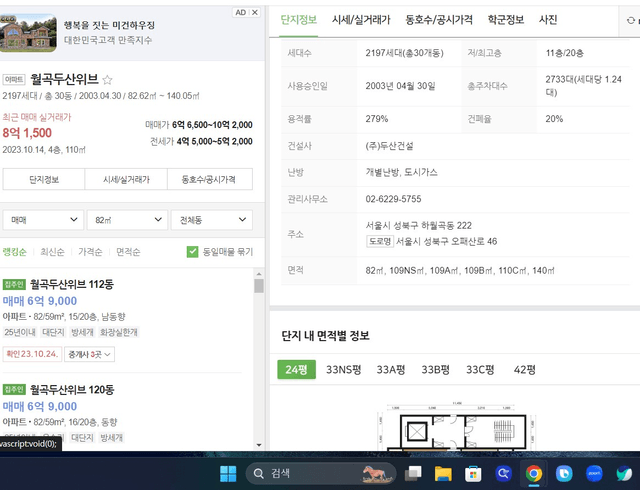Screen dimensions: 640x490
Task: Select the 42평 area tab
Action: [x=524, y=370]
